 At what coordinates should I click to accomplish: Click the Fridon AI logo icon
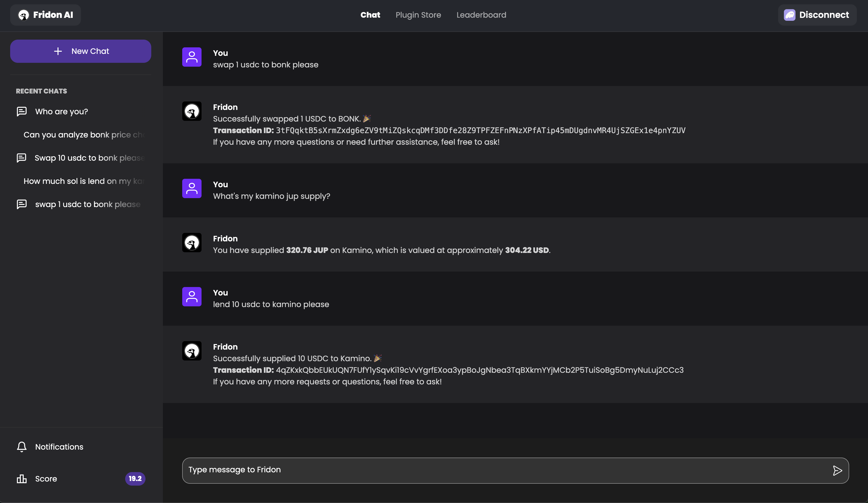[23, 15]
